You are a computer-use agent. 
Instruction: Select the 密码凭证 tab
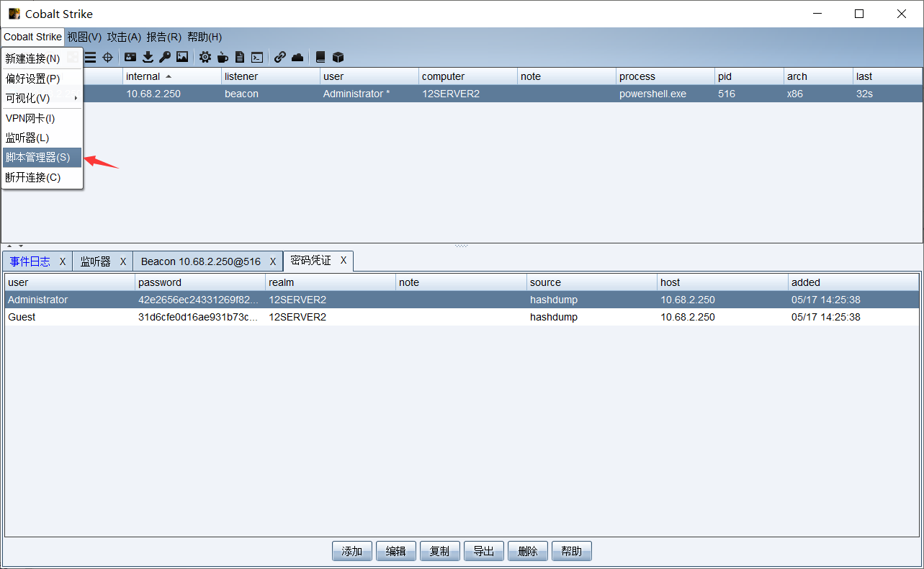[311, 261]
